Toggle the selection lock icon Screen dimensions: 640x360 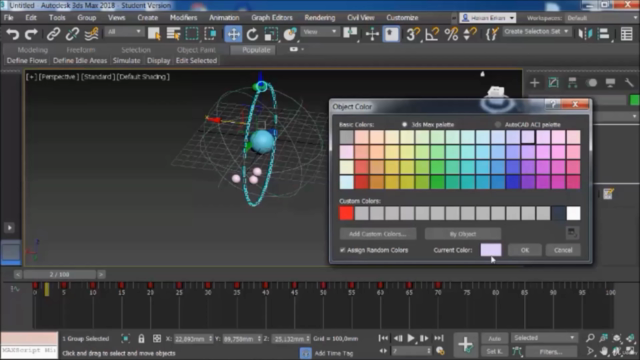[141, 338]
